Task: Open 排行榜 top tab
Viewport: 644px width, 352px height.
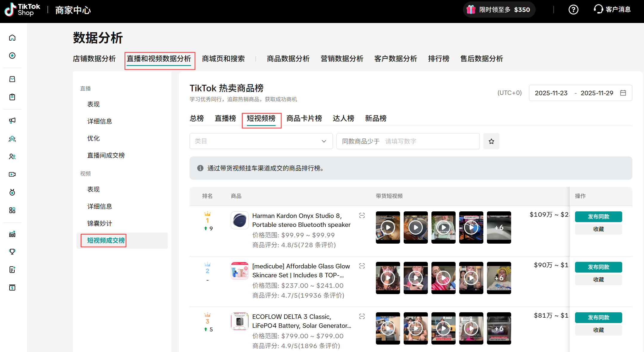Action: coord(439,59)
